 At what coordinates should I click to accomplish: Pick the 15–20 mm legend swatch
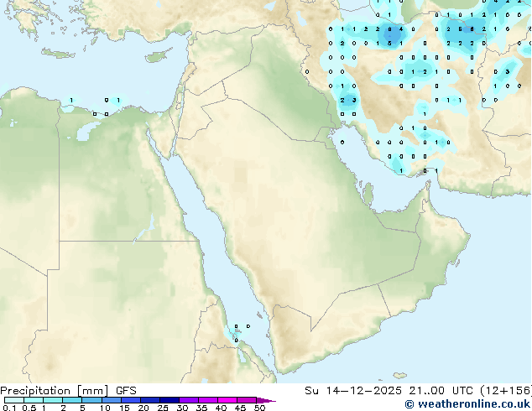click(131, 400)
